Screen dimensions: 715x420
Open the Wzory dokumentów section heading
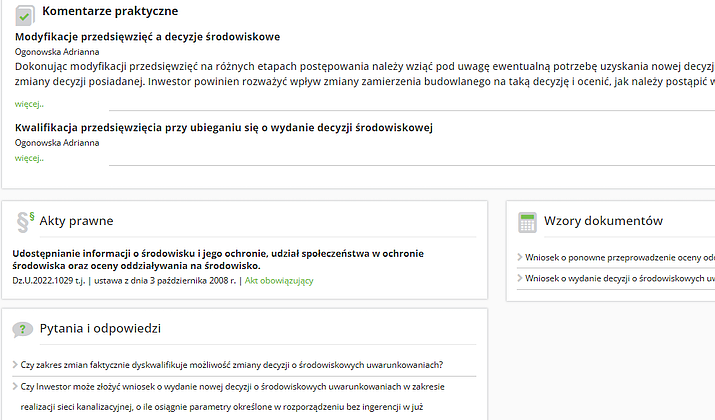tap(603, 221)
